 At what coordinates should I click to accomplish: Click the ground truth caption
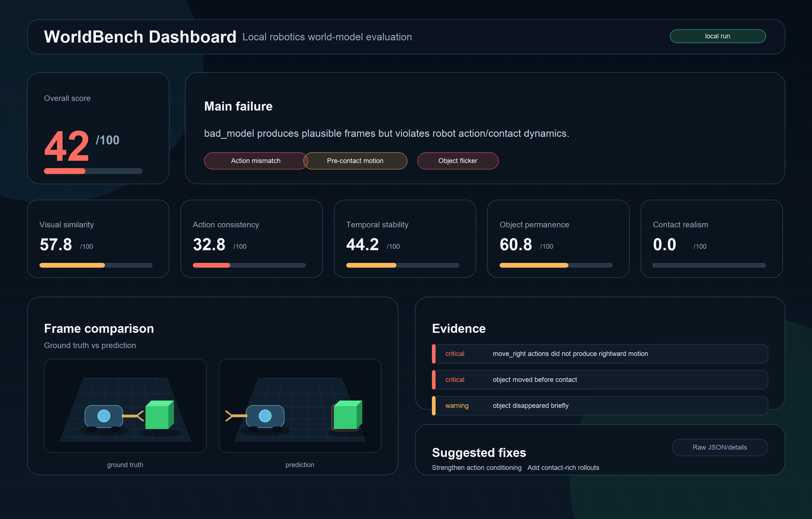pos(125,465)
